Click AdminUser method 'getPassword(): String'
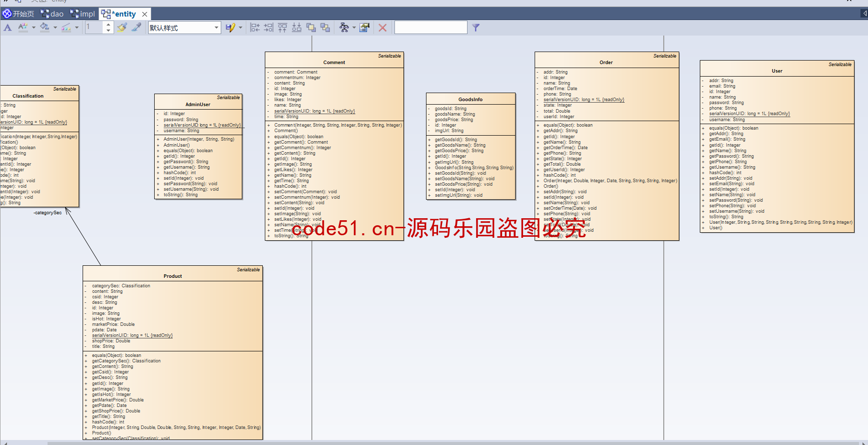This screenshot has height=445, width=868. click(186, 162)
